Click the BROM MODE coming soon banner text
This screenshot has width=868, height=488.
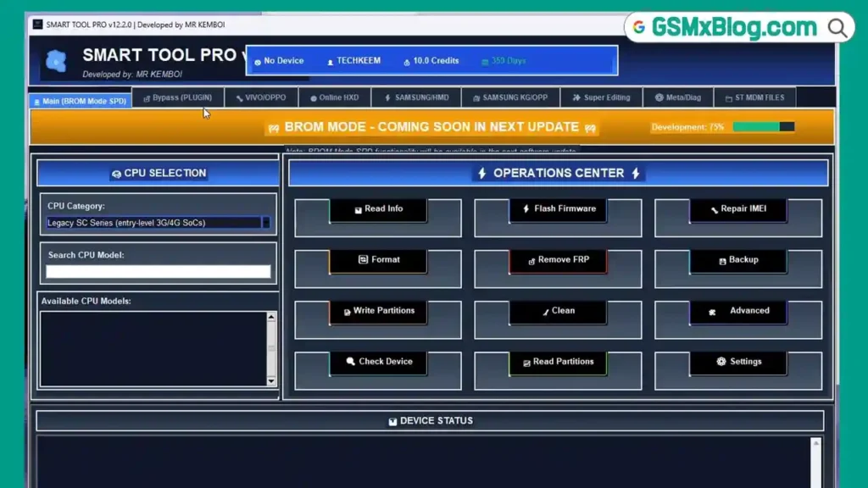431,127
